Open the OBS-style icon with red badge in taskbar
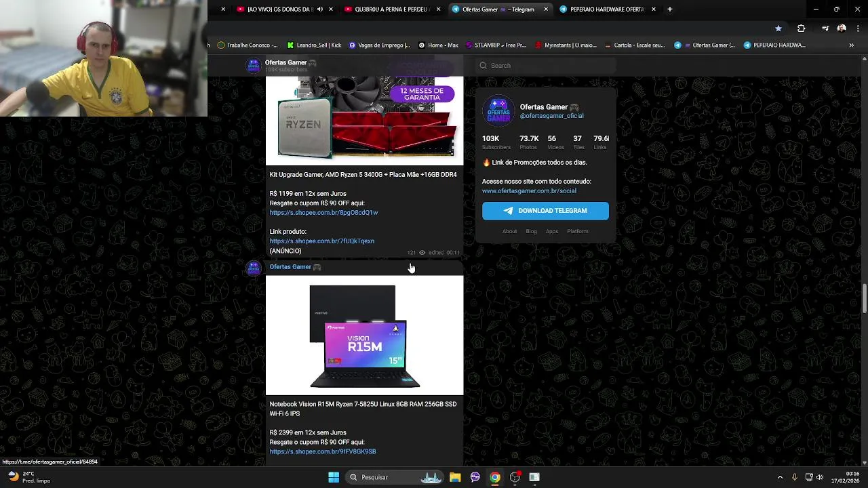Viewport: 868px width, 488px height. click(x=515, y=477)
